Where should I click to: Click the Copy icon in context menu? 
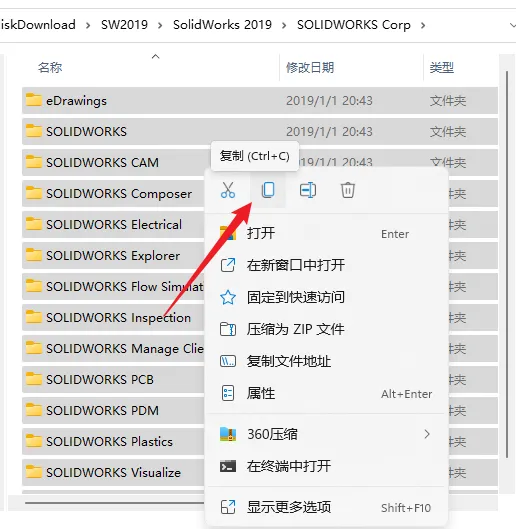pyautogui.click(x=268, y=190)
